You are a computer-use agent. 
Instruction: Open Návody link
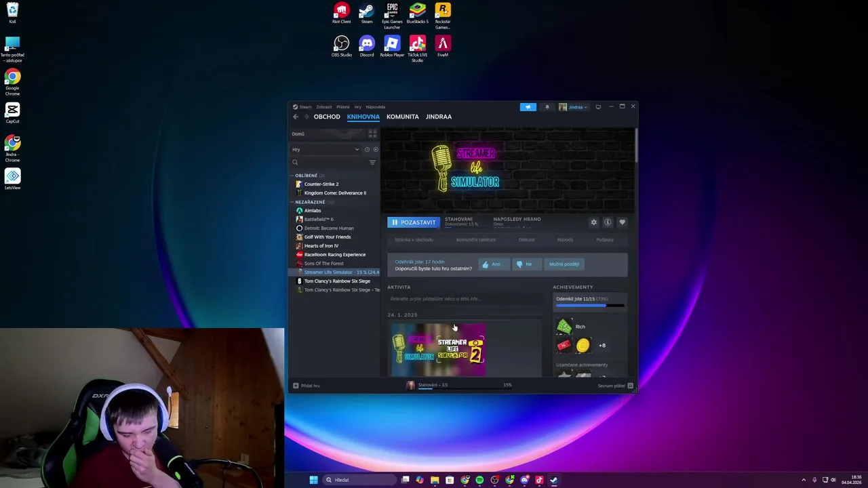tap(566, 240)
